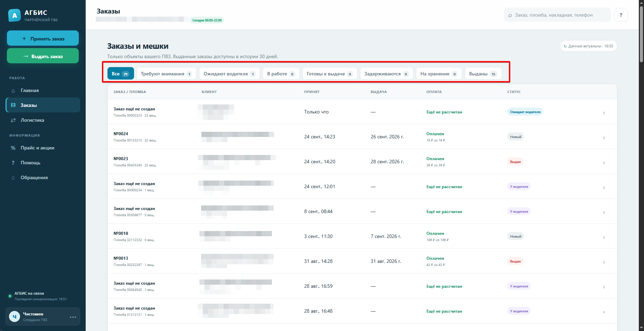The width and height of the screenshot is (644, 331).
Task: Click the refresh icon beside Данные актуальны
Action: click(x=565, y=46)
